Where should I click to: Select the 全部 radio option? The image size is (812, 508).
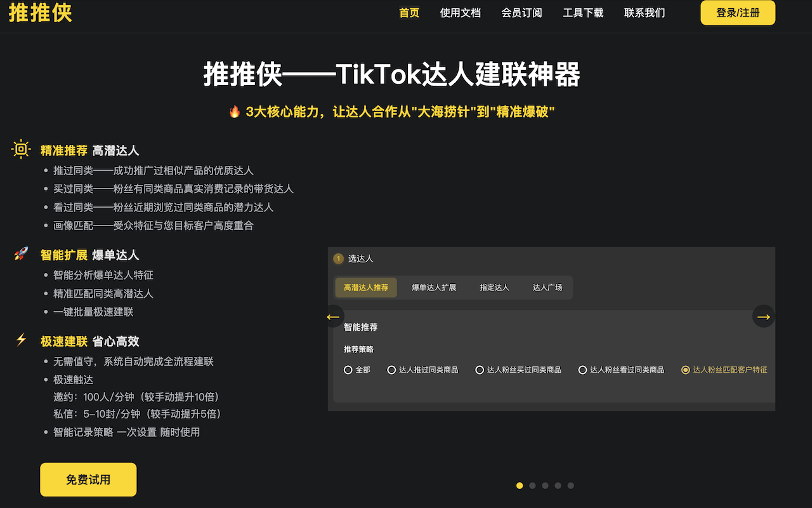pos(357,370)
